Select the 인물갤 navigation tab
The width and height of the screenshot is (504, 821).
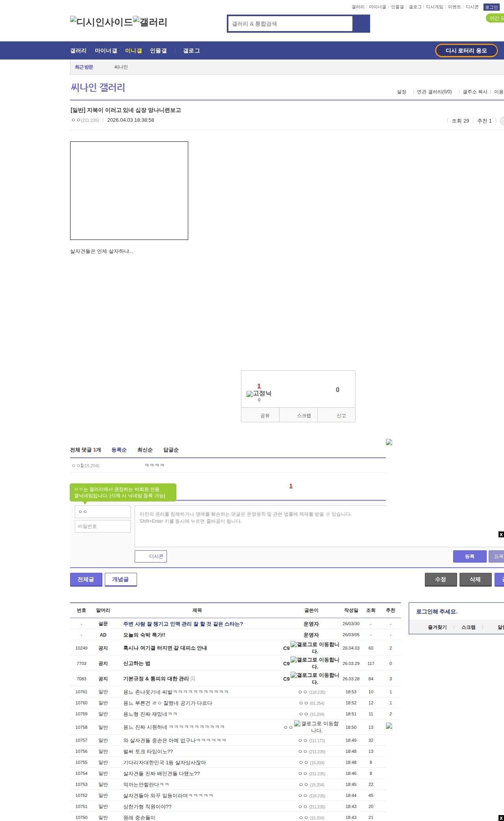tap(158, 51)
